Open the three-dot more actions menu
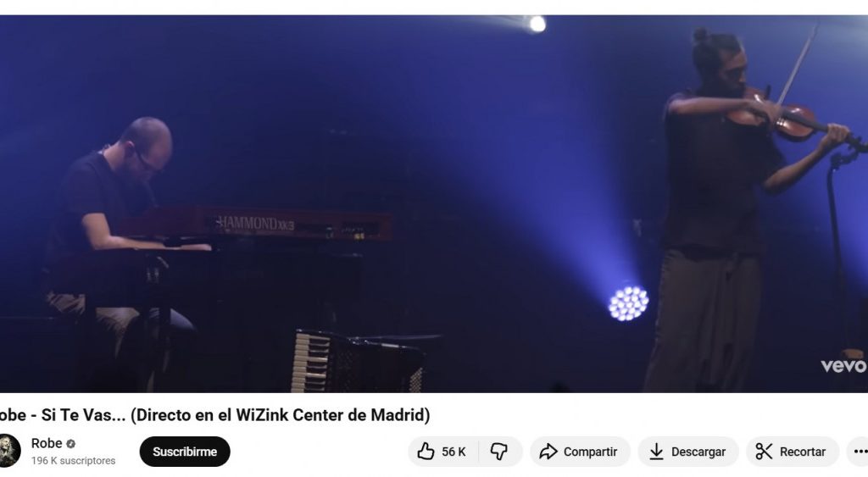The width and height of the screenshot is (868, 477). click(x=860, y=452)
